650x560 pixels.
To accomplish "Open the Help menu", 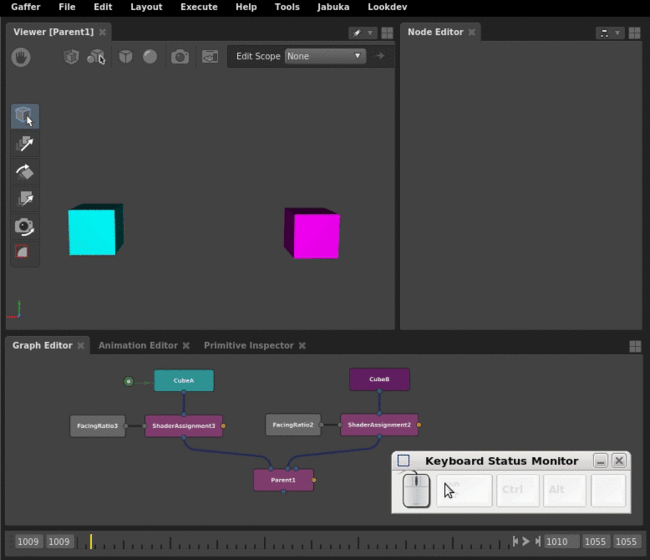I will 246,7.
